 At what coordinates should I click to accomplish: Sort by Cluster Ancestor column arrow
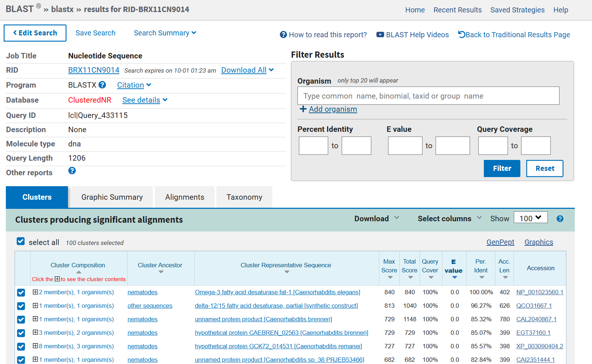pyautogui.click(x=161, y=272)
